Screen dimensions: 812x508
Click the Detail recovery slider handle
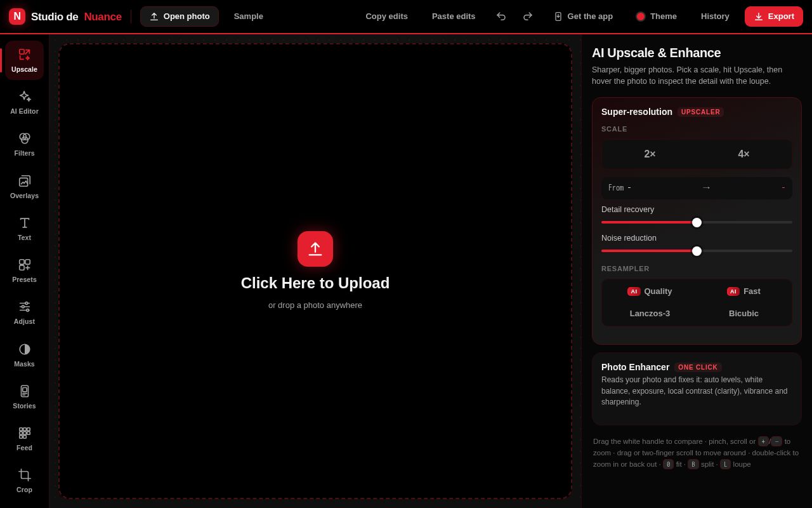pos(697,222)
